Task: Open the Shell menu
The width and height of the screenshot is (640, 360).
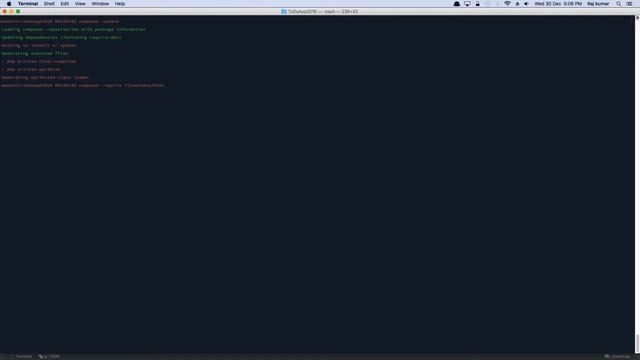Action: [x=49, y=4]
